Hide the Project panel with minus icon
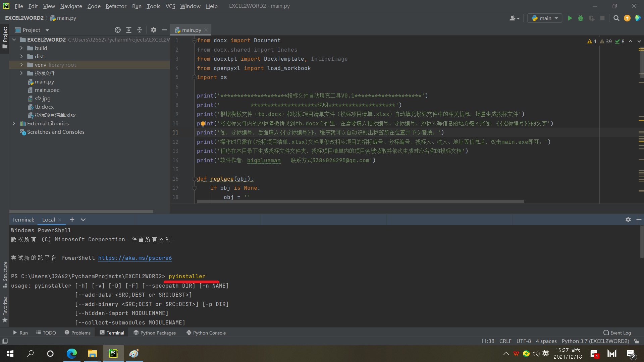The width and height of the screenshot is (644, 362). click(x=164, y=30)
